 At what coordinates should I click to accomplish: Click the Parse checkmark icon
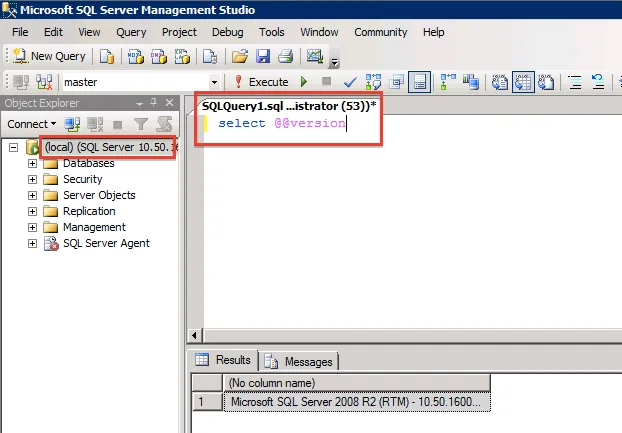pyautogui.click(x=350, y=82)
